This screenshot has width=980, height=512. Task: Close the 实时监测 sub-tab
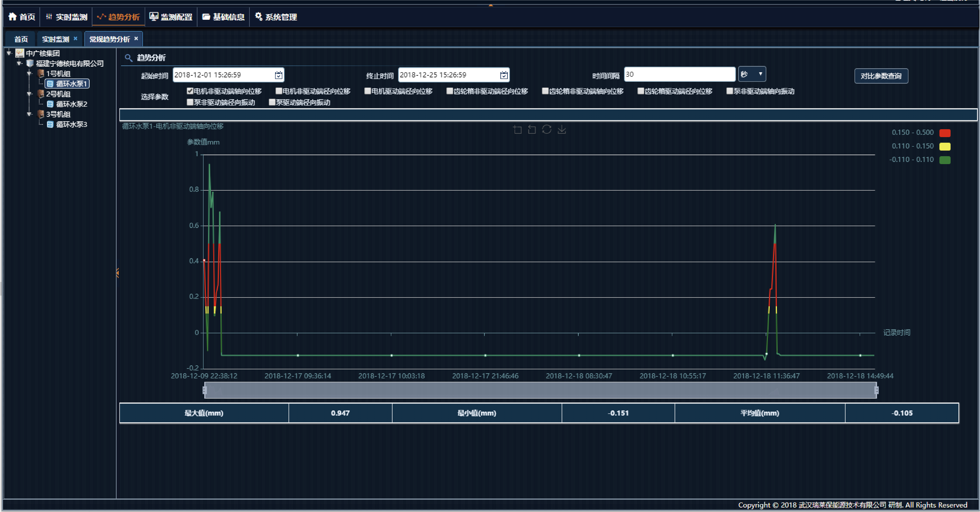[75, 39]
